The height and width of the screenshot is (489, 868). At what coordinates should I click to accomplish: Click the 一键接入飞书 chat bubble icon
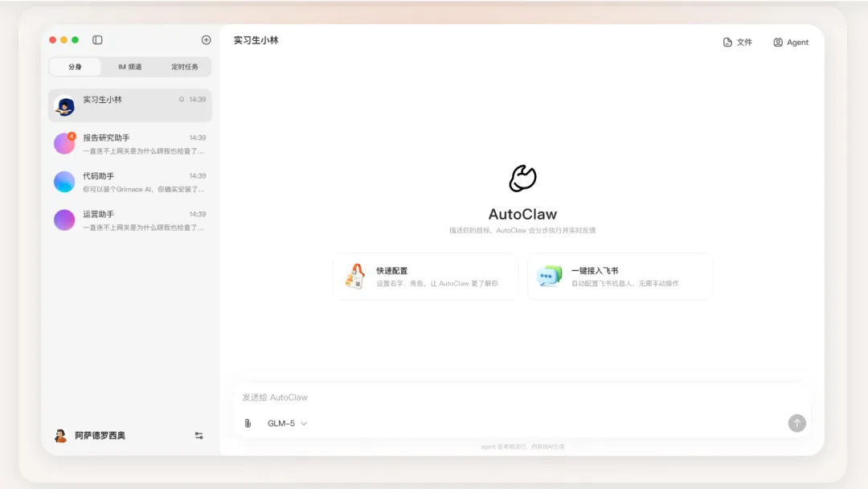coord(549,276)
